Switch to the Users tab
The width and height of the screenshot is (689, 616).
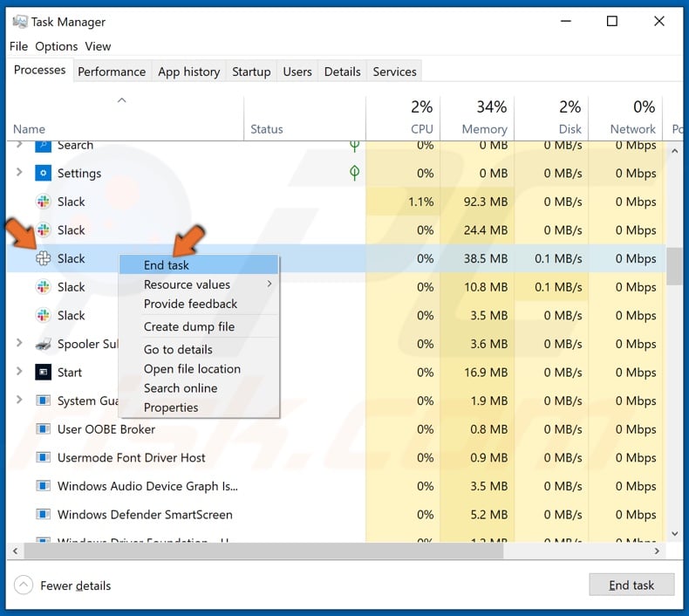coord(297,72)
